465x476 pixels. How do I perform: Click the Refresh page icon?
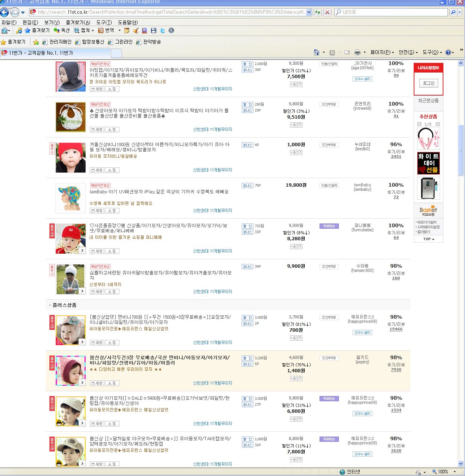318,12
